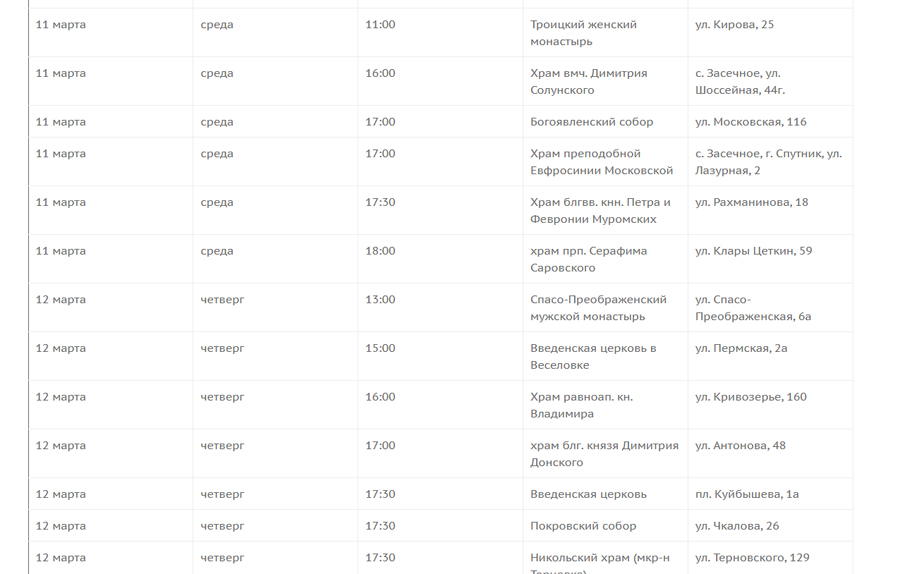Select храм блг. князя Димитрия Донского
Image resolution: width=900 pixels, height=574 pixels.
point(604,454)
